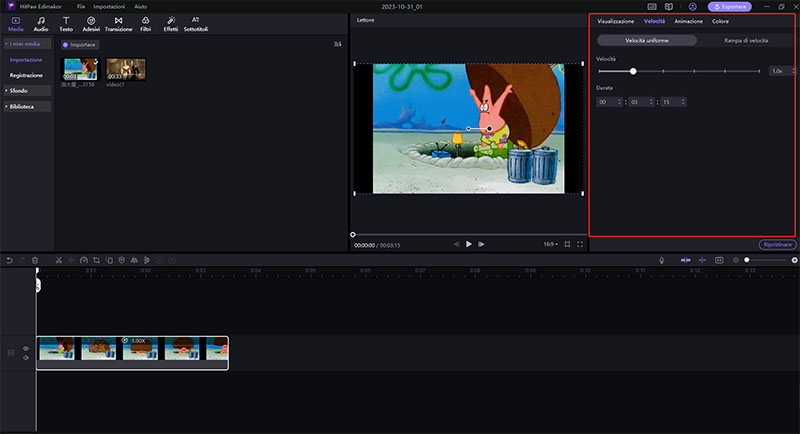Image resolution: width=800 pixels, height=434 pixels.
Task: Click the Velocità speed slider handle
Action: (633, 71)
